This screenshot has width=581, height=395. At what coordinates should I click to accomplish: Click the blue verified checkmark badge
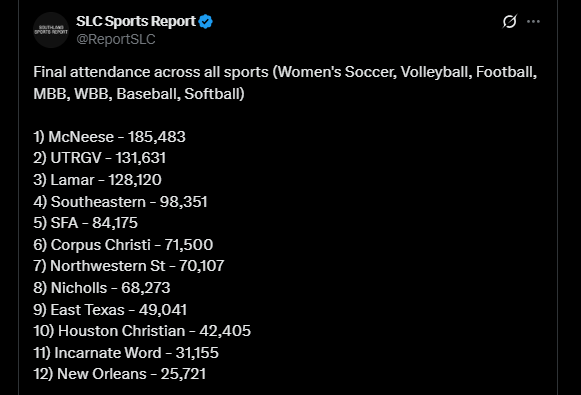(206, 21)
